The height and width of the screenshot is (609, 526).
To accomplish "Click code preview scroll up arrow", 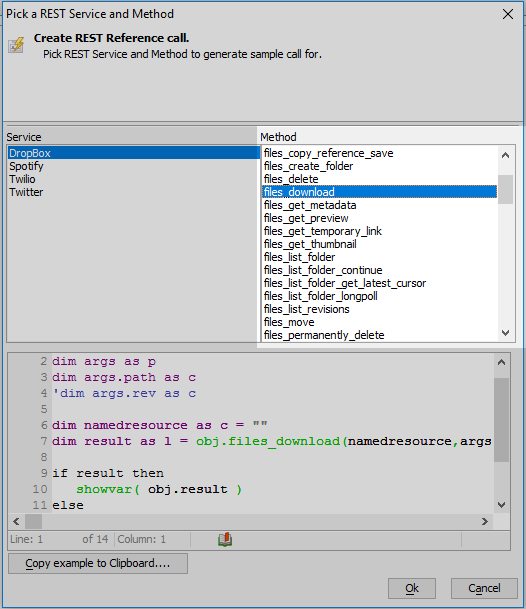I will pyautogui.click(x=502, y=362).
